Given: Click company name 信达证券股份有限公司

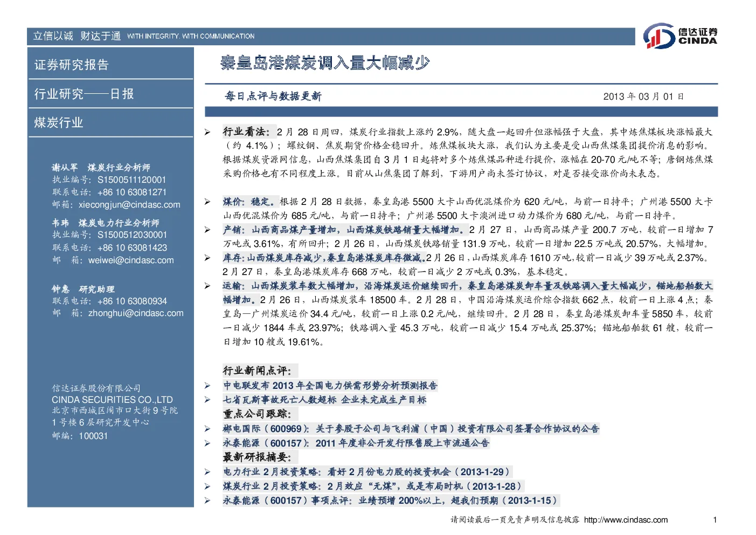Looking at the screenshot, I should click(x=96, y=388).
